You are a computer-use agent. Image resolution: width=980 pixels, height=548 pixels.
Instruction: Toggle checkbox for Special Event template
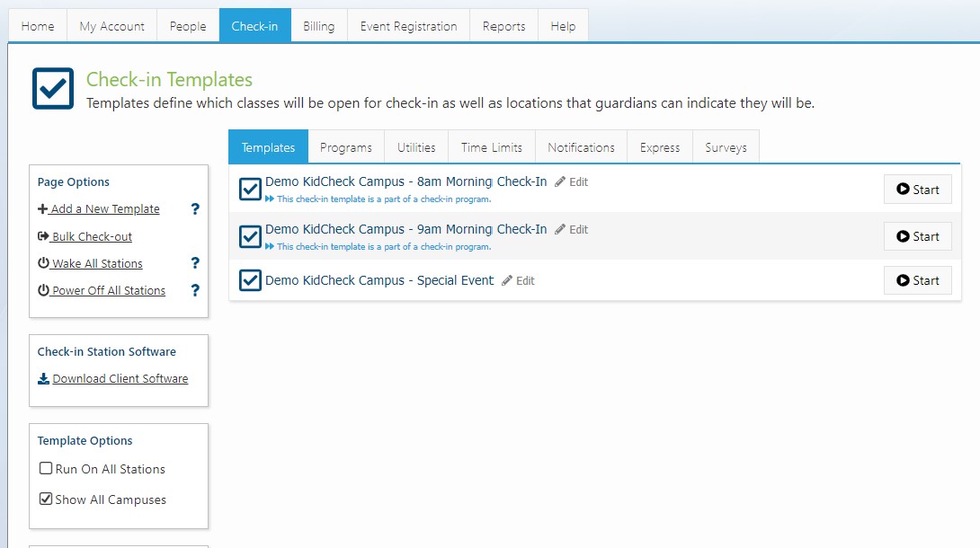(250, 280)
